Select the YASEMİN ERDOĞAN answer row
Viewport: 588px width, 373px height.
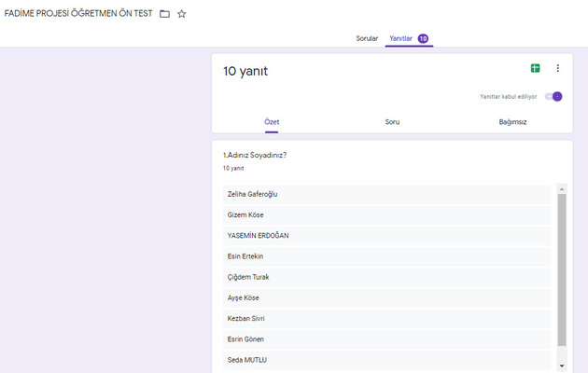(x=385, y=235)
